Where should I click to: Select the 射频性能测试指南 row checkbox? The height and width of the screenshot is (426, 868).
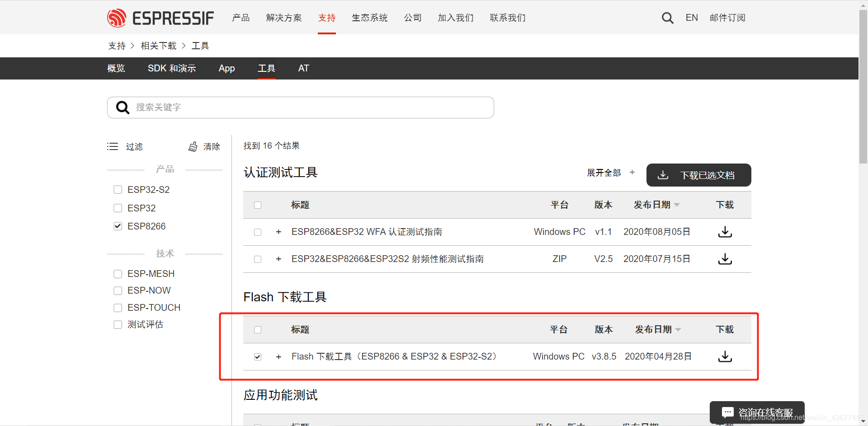pos(258,259)
